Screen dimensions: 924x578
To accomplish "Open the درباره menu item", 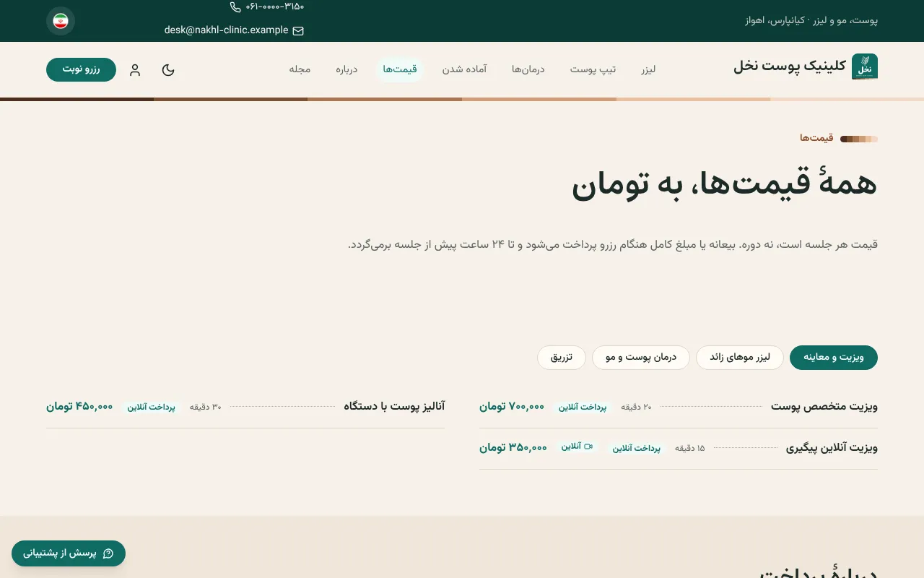I will click(x=346, y=69).
